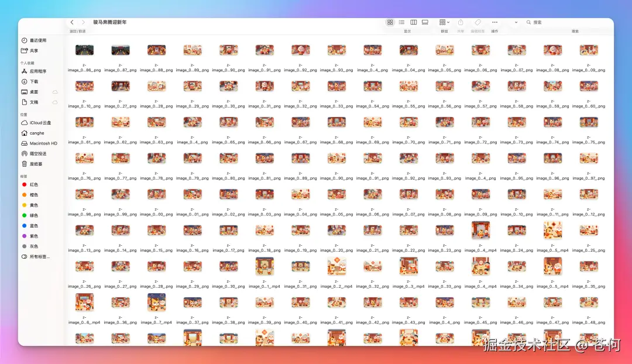Select thumbnail of image_0...61_.png

point(84,122)
